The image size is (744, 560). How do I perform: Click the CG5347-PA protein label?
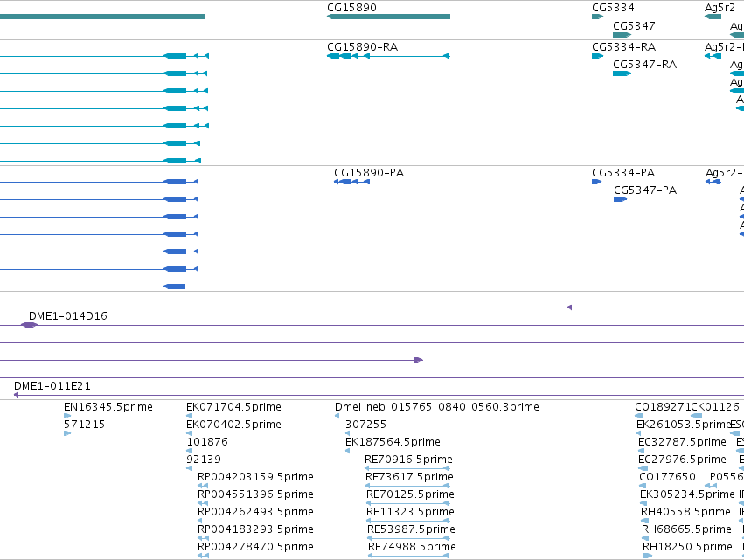[645, 190]
